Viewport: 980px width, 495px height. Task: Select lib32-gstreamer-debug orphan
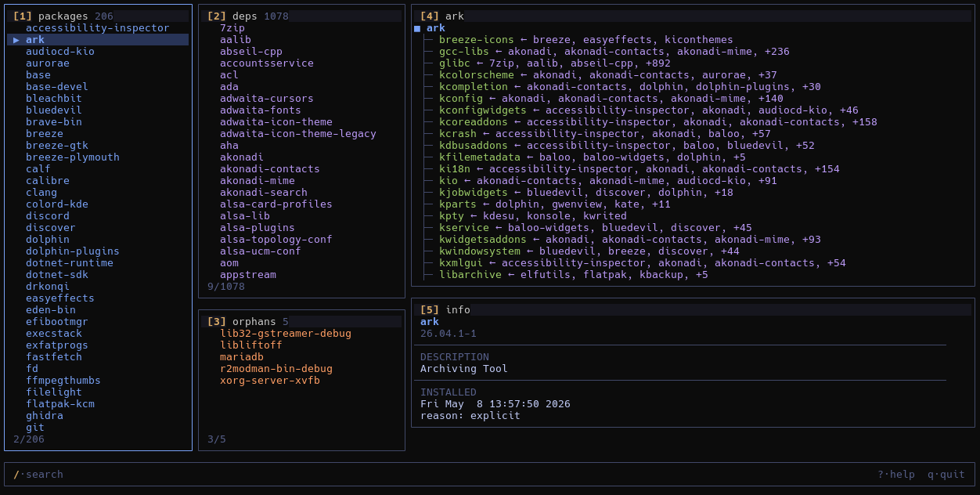click(x=286, y=334)
